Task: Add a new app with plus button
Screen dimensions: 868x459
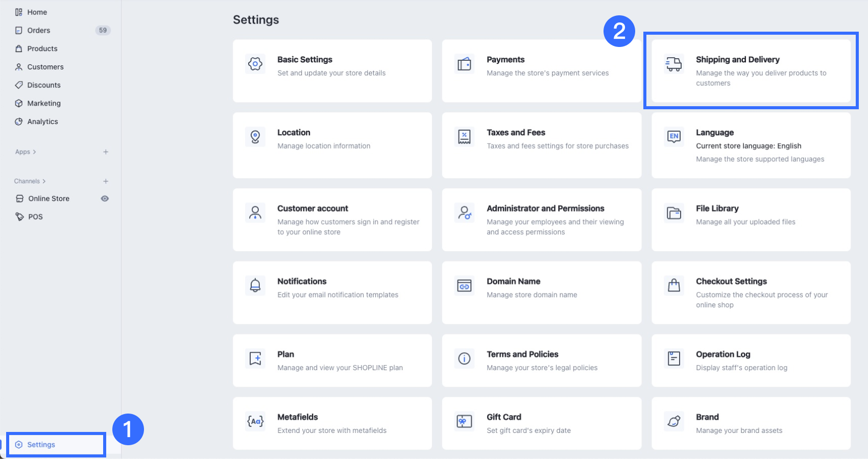Action: tap(106, 152)
